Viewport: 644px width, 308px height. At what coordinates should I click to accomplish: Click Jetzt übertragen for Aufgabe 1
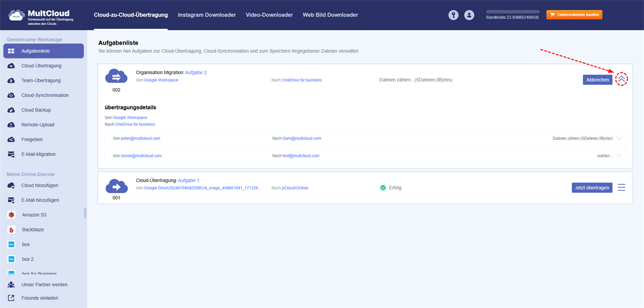coord(592,188)
